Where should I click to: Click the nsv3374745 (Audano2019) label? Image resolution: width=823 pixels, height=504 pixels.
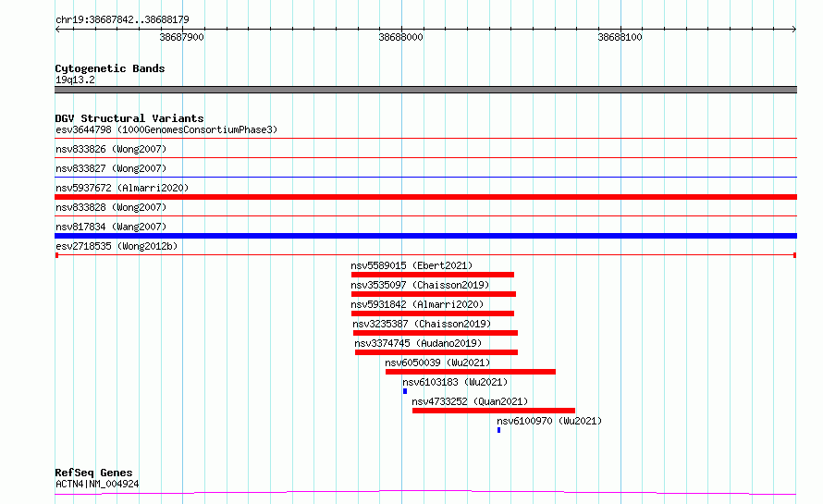pyautogui.click(x=418, y=343)
